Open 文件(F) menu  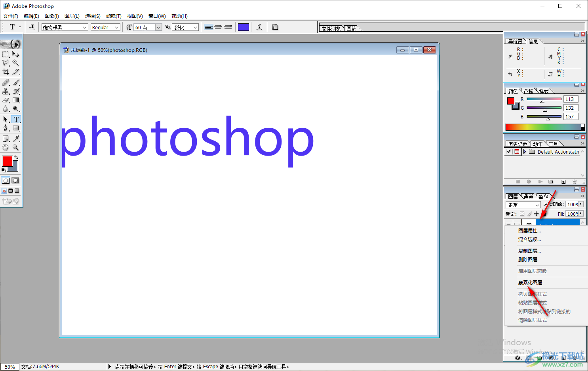[x=11, y=16]
